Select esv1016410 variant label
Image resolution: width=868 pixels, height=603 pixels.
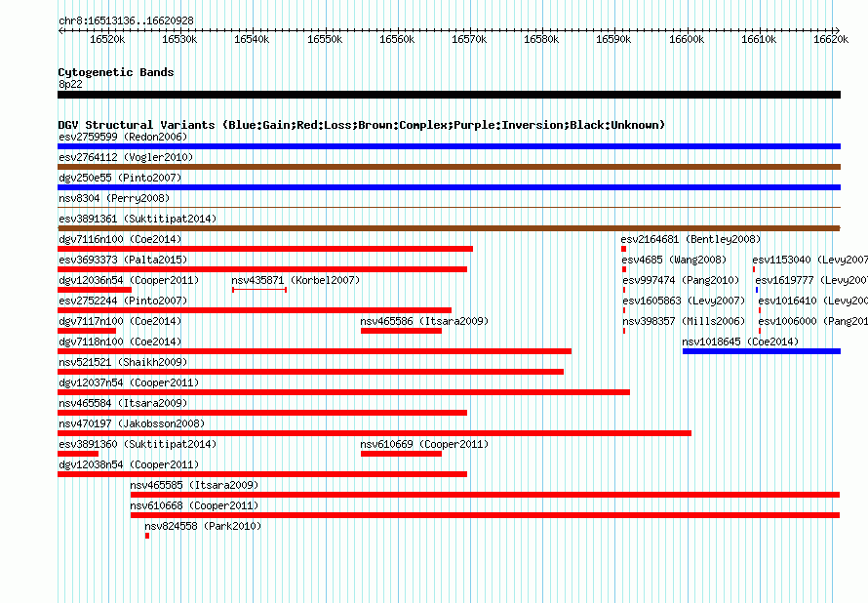813,301
